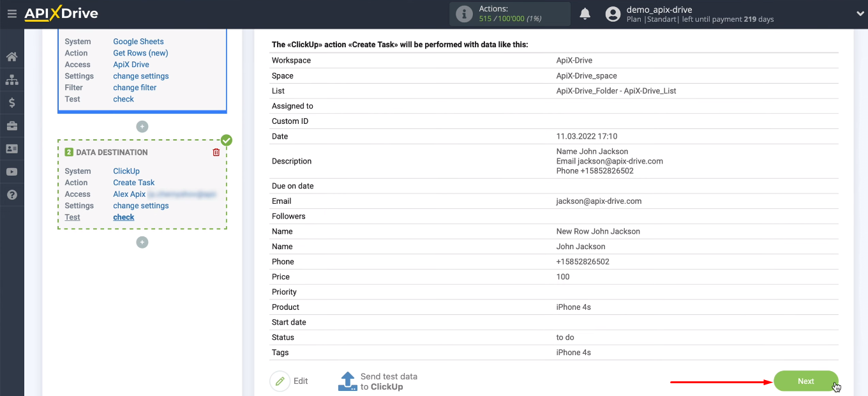Add a step below the Google Sheets block
Screen dimensions: 868x396
[142, 126]
